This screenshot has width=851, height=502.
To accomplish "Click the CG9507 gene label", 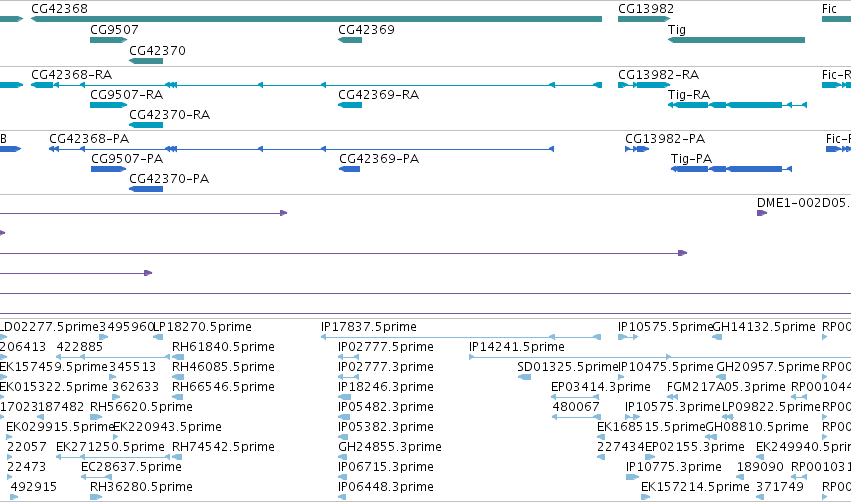I will click(x=114, y=29).
